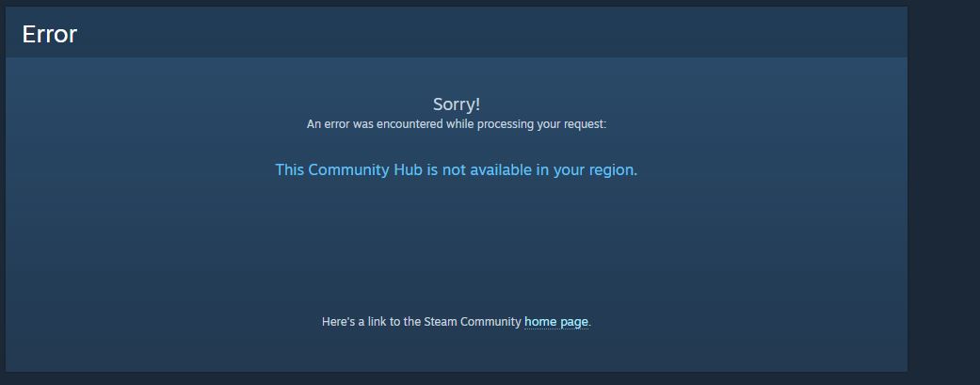Click the dark margin right of the error panel
Screen dimensions: 980x385
pos(943,187)
